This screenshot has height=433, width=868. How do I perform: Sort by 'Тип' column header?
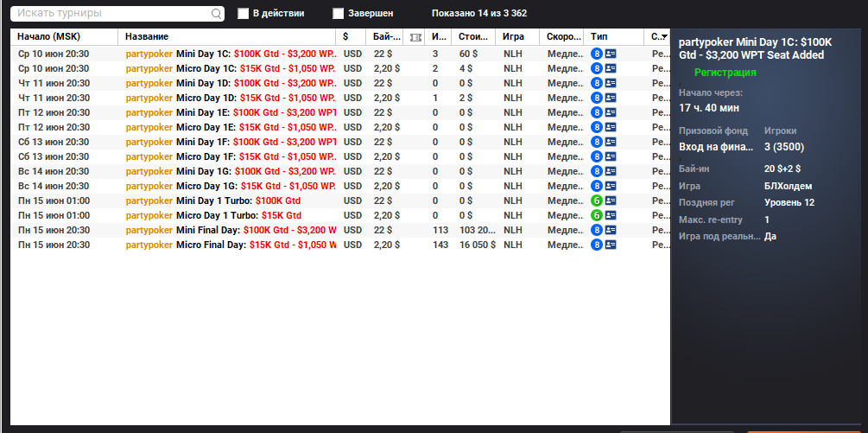(613, 37)
